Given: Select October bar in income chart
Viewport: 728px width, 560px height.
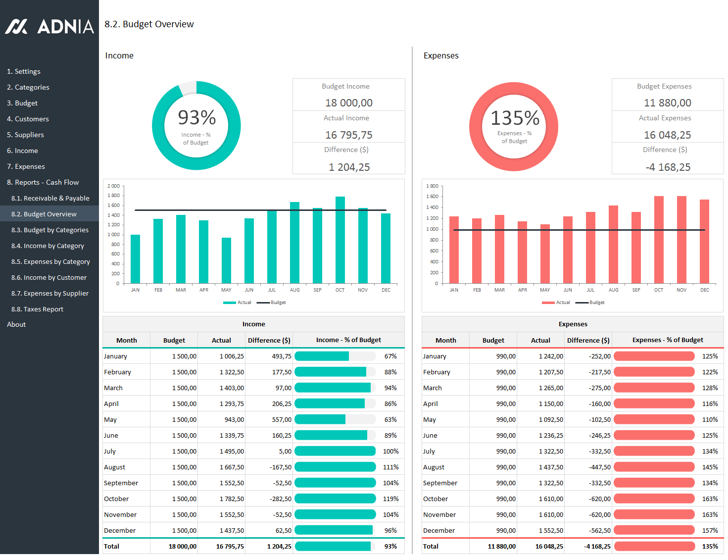Looking at the screenshot, I should (340, 240).
